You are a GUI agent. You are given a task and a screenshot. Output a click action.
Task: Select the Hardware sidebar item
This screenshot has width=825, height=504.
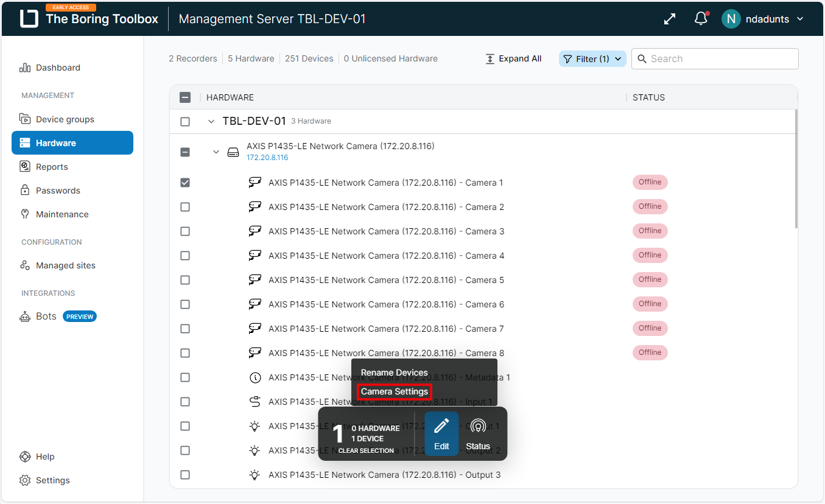click(72, 143)
